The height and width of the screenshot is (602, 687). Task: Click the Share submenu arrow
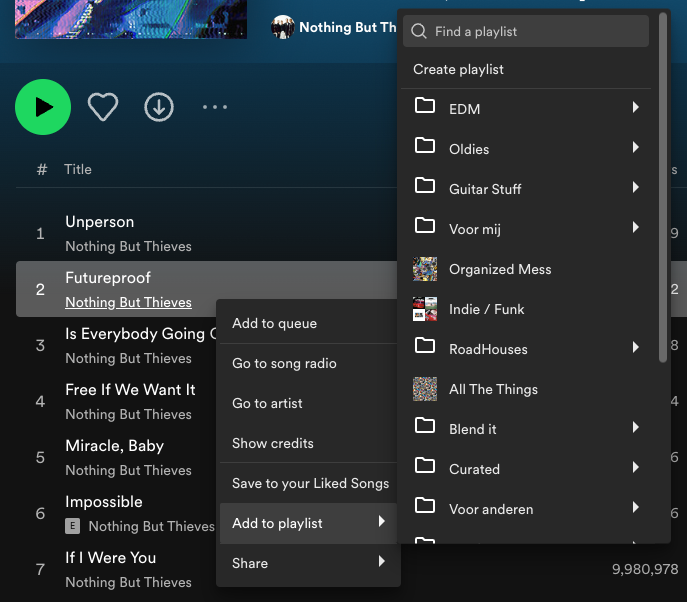pos(382,561)
